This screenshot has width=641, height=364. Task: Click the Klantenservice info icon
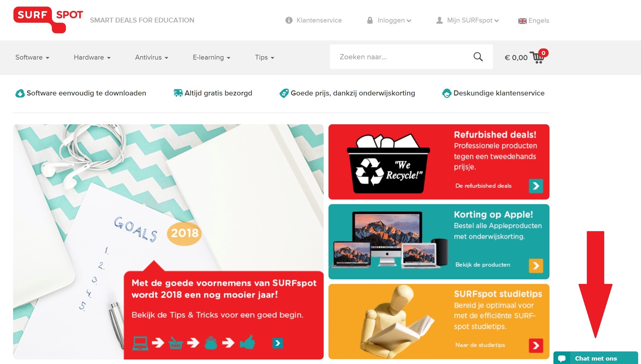(x=289, y=20)
